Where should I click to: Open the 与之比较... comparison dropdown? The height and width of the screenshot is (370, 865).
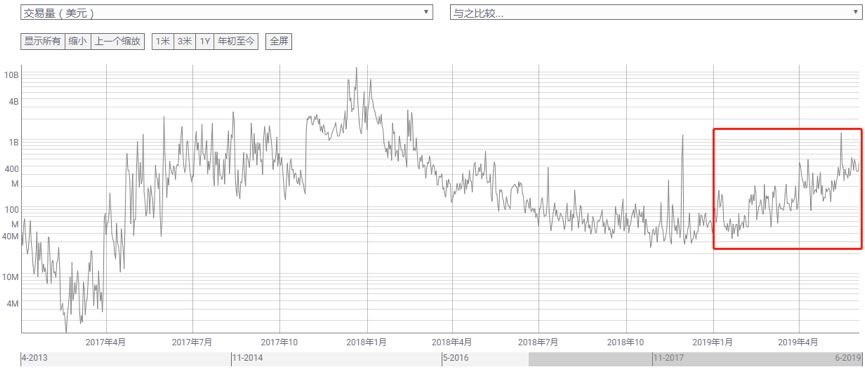click(x=656, y=13)
